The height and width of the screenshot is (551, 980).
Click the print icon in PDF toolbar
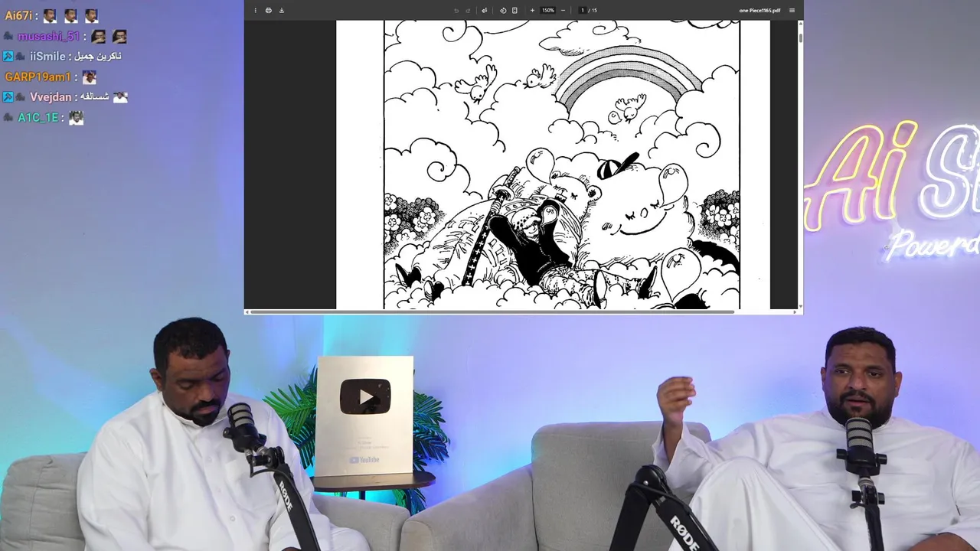click(x=268, y=10)
